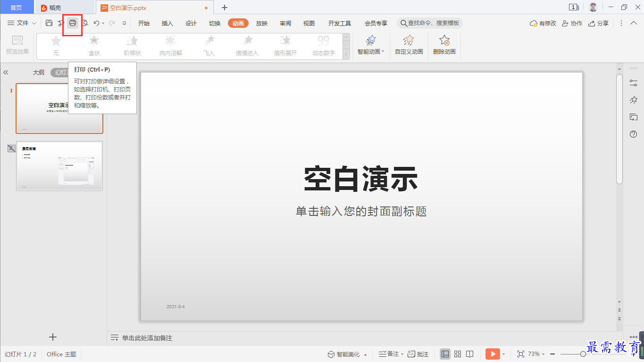
Task: Click the fit-to-window icon beside zoom percentage
Action: (x=521, y=354)
